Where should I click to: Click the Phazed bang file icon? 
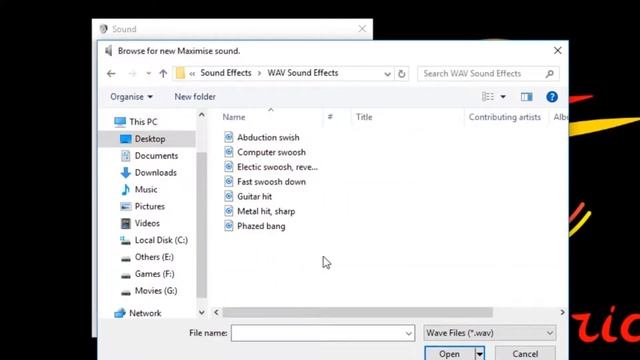pyautogui.click(x=229, y=226)
